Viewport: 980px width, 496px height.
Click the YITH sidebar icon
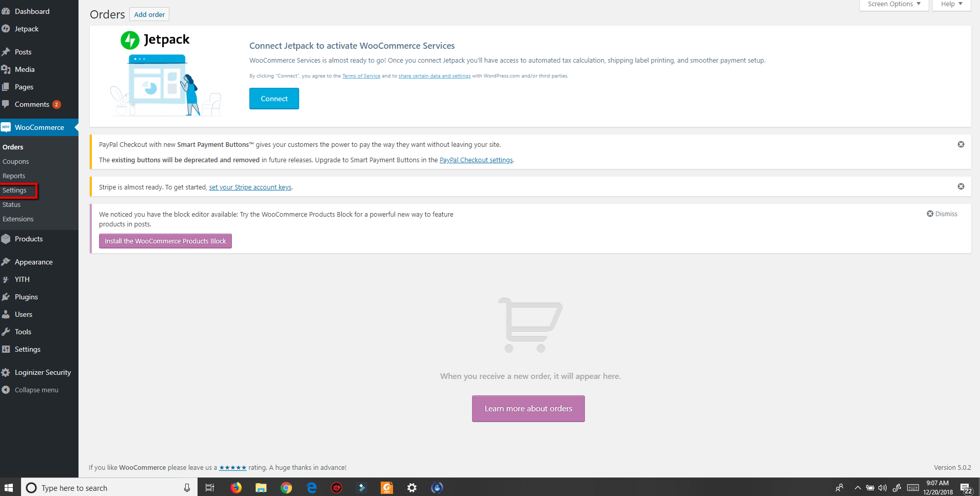6,279
